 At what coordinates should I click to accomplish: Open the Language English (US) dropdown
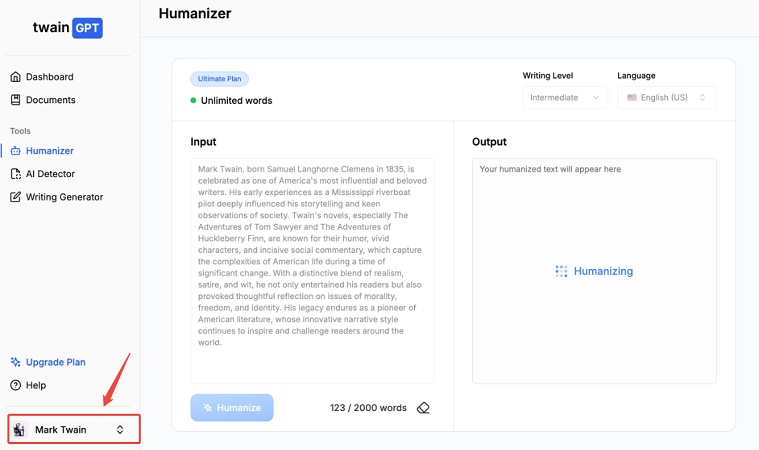click(x=666, y=97)
